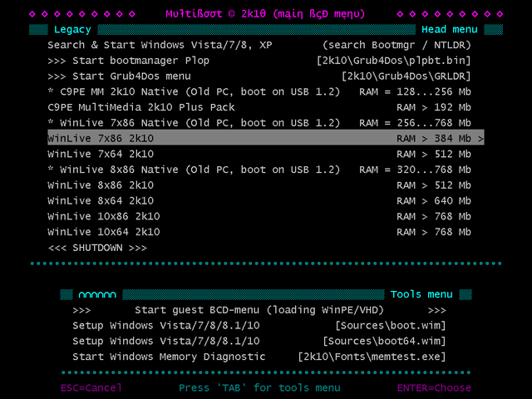Select WinLive 8x64 2k10 entry
The height and width of the screenshot is (399, 532).
259,201
